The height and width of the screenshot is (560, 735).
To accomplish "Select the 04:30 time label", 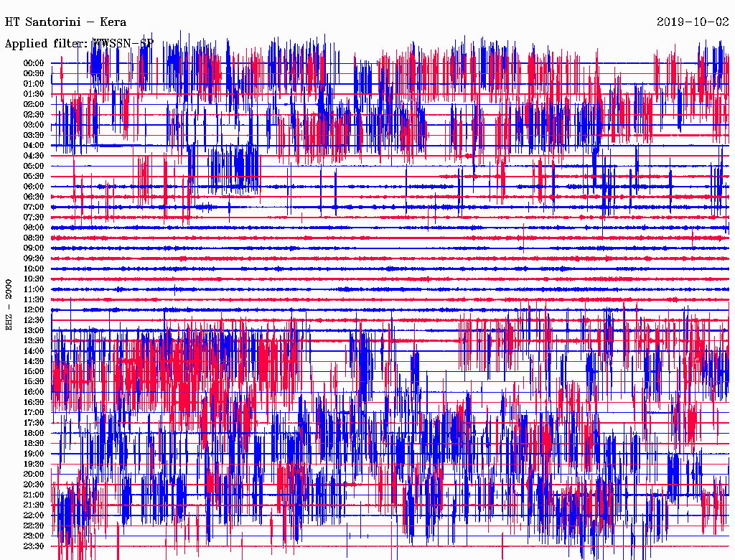I will (34, 156).
